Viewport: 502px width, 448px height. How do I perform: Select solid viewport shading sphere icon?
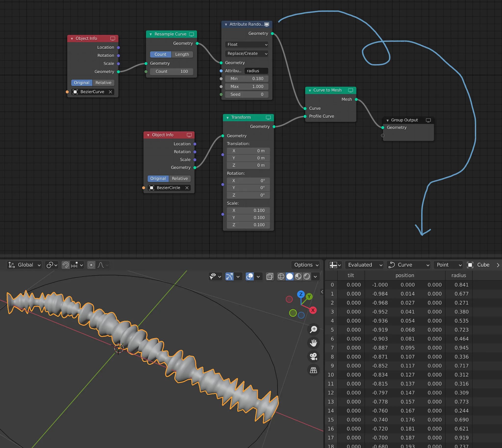pyautogui.click(x=289, y=277)
